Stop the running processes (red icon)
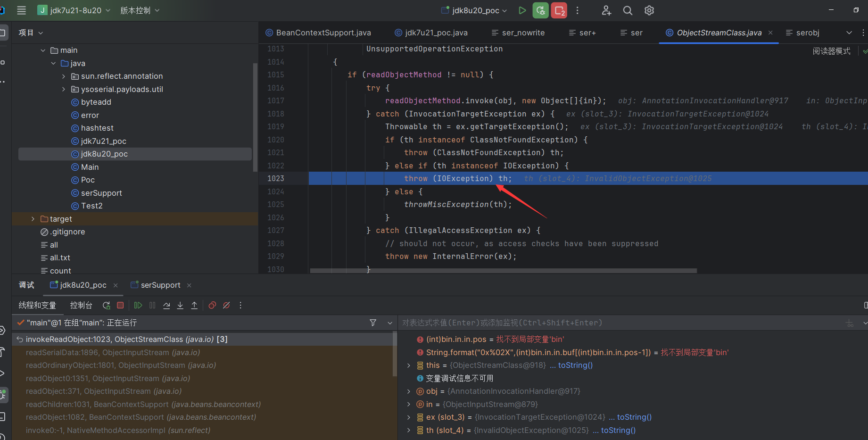This screenshot has width=868, height=440. 559,10
